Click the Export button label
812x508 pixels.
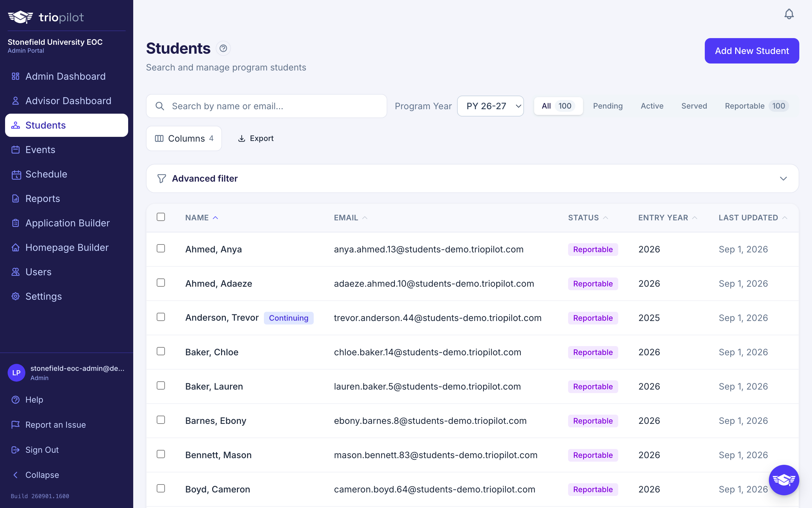262,138
